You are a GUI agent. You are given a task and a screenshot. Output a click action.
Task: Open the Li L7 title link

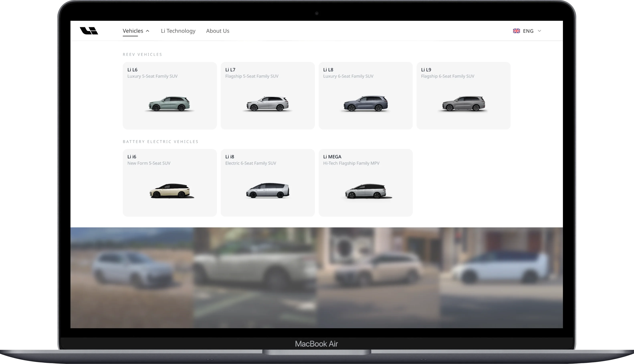(x=230, y=70)
